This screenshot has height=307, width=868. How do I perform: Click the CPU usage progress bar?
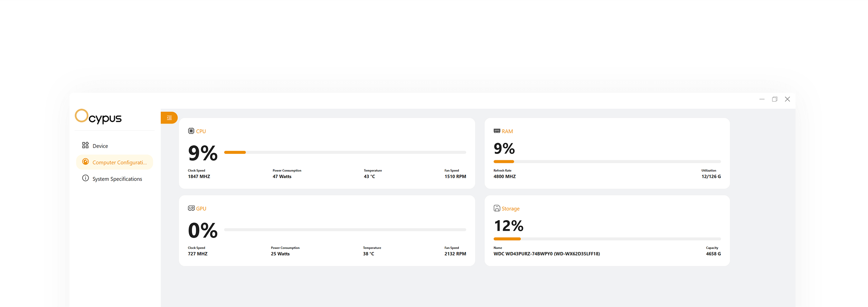[x=345, y=152]
